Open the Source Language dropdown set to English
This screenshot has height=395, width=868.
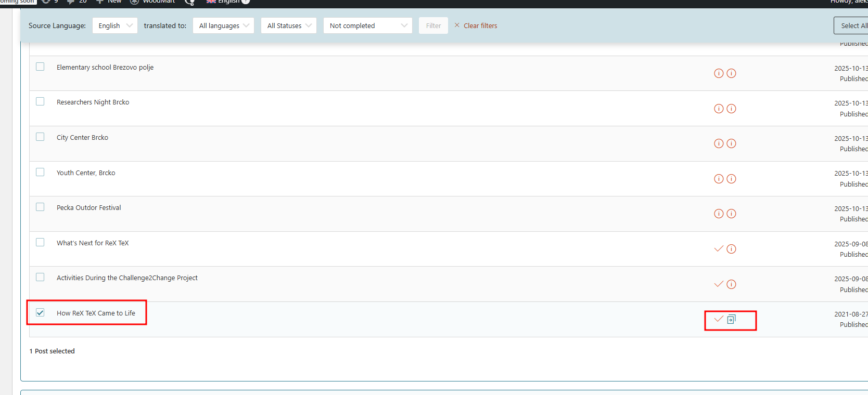click(115, 25)
